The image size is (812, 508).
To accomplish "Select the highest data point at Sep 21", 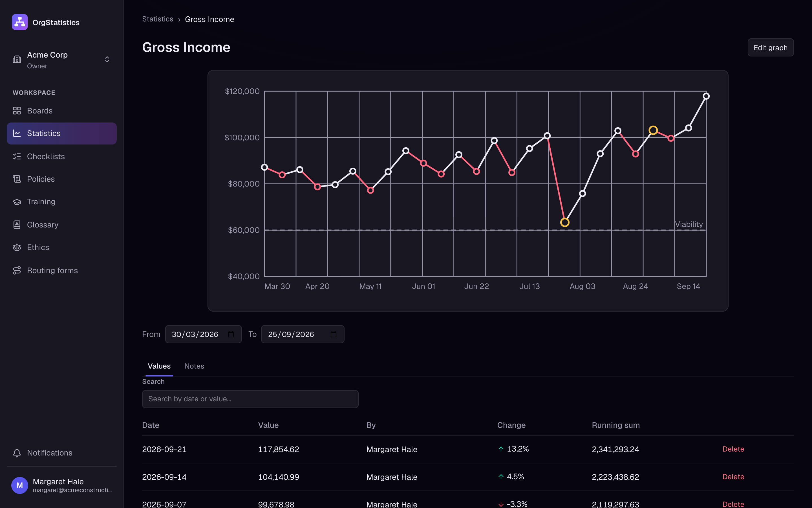I will (706, 96).
